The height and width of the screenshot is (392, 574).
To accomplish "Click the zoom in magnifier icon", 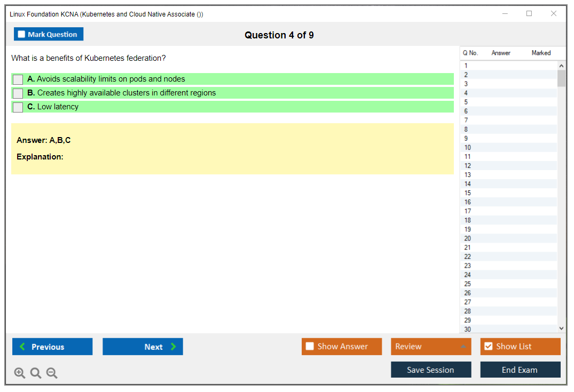I will [20, 373].
